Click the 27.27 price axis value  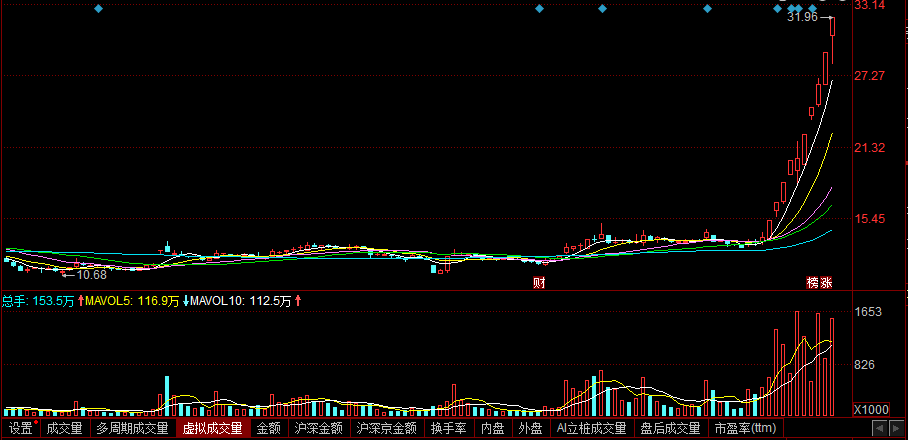869,76
